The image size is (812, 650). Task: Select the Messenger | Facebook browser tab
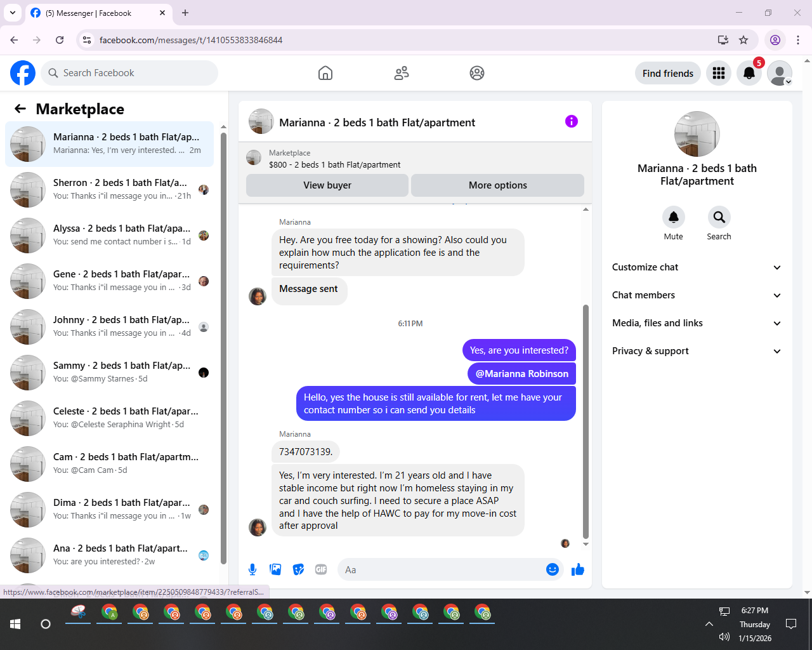tap(98, 13)
